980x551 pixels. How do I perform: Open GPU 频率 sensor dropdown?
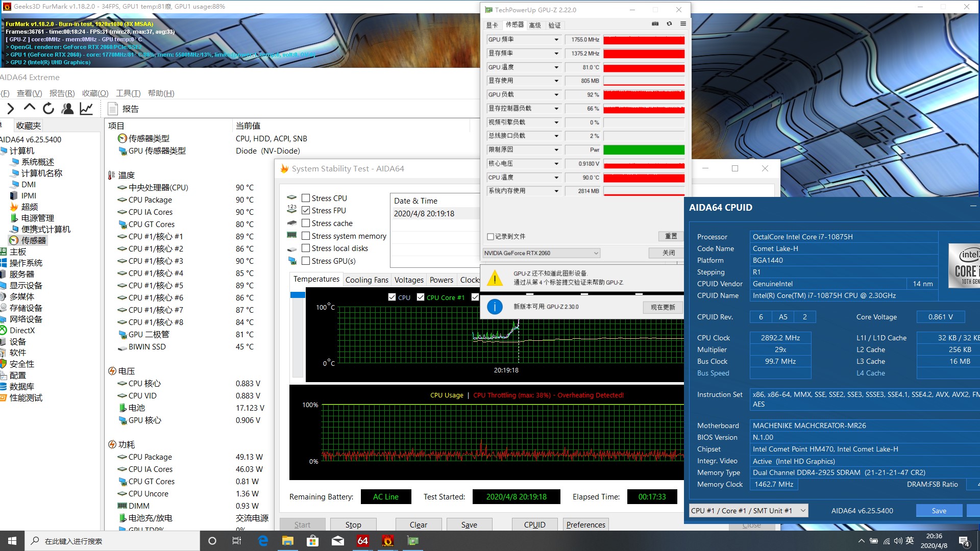[556, 40]
